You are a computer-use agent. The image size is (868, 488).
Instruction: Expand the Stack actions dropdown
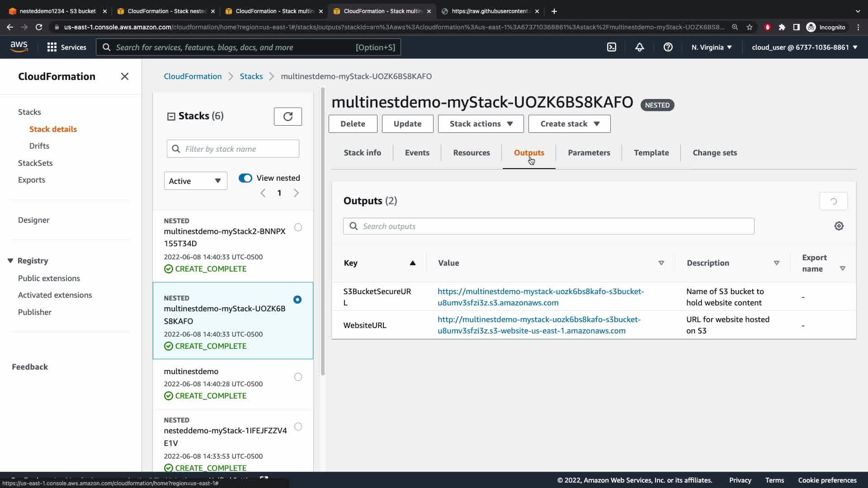[x=481, y=124]
